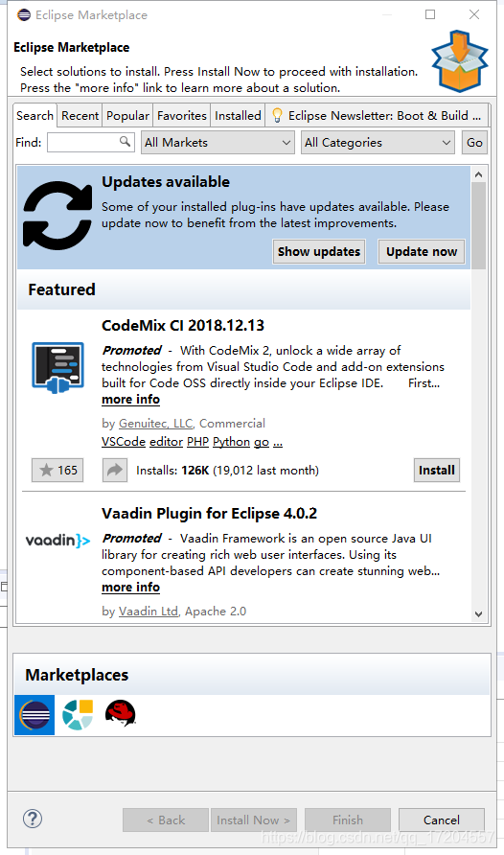Image resolution: width=504 pixels, height=855 pixels.
Task: Click the Go button
Action: 474,142
